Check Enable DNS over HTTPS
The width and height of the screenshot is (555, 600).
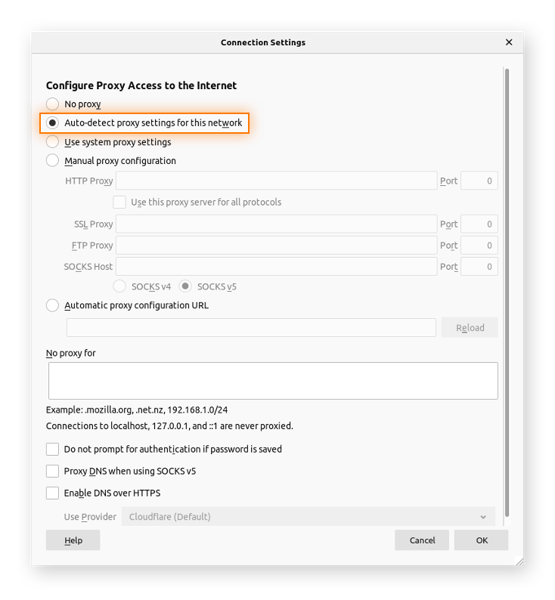52,493
